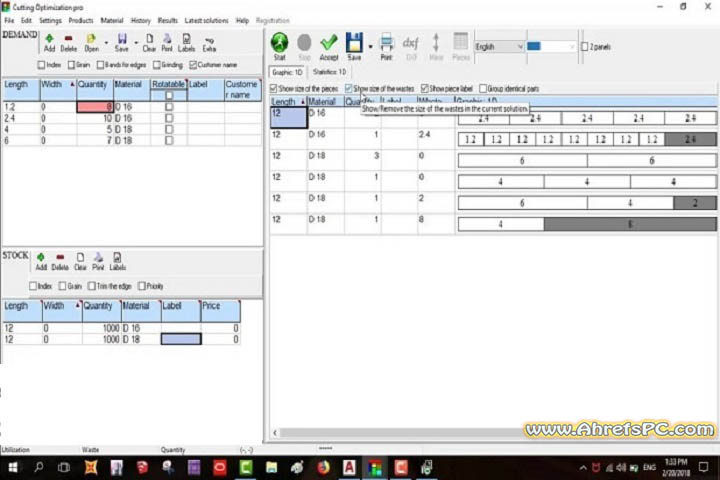The image size is (720, 480).
Task: Save the results with the floppy disk icon
Action: 354,42
